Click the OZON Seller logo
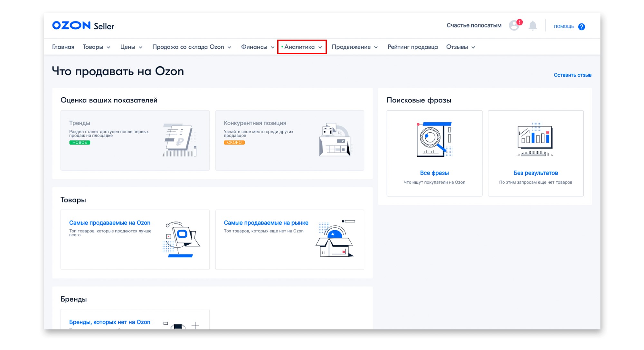The image size is (644, 350). pos(83,26)
